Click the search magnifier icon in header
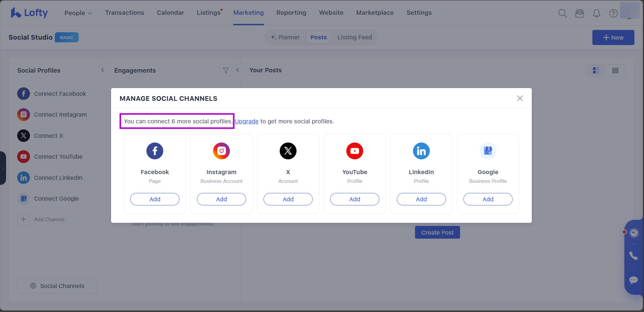 click(x=563, y=13)
